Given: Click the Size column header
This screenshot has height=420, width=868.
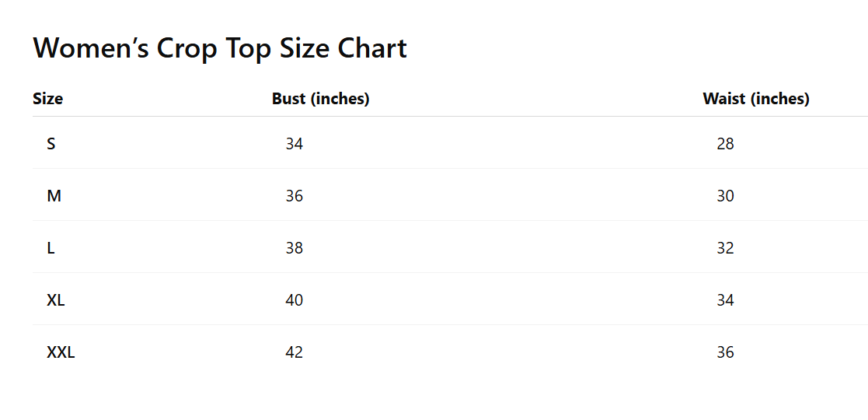Looking at the screenshot, I should click(47, 99).
